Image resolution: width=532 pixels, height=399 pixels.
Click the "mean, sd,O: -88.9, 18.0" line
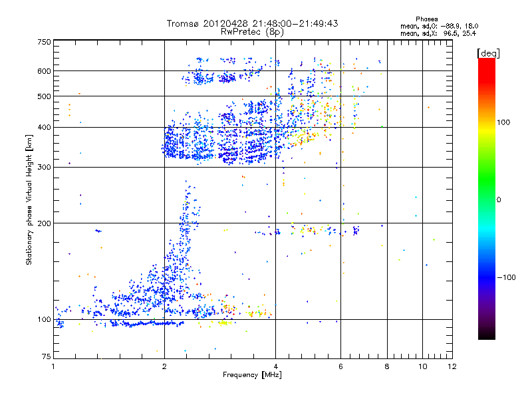tap(440, 26)
